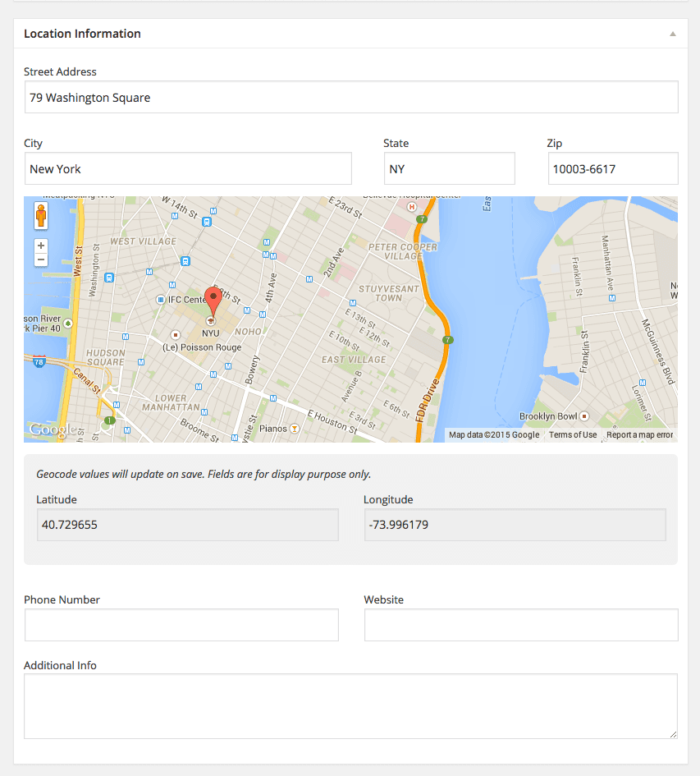Image resolution: width=700 pixels, height=776 pixels.
Task: Click the Pianos bar icon on map
Action: point(295,429)
